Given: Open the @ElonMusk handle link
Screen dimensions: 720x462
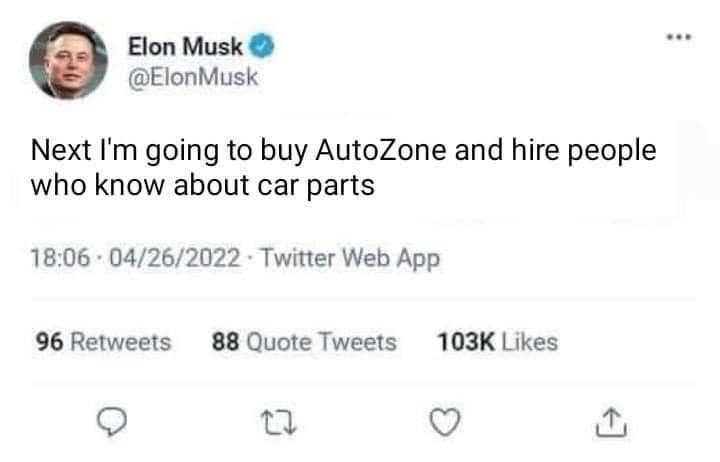Looking at the screenshot, I should [x=193, y=78].
